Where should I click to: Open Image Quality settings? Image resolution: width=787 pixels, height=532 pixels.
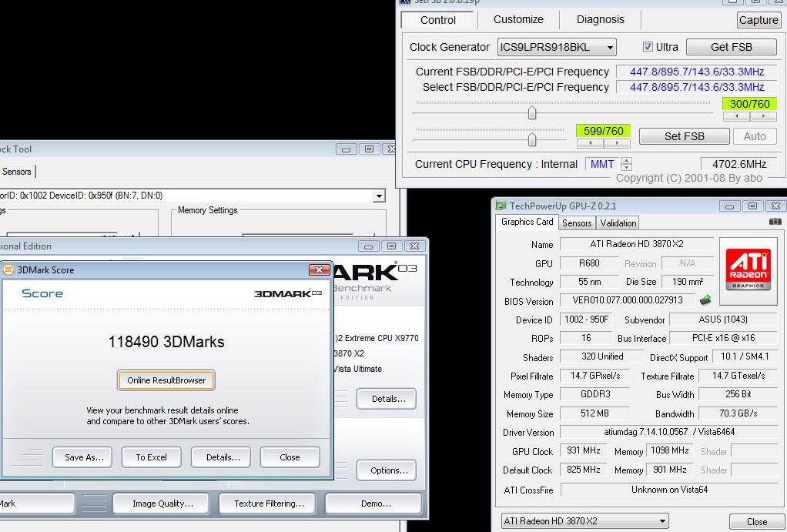pyautogui.click(x=161, y=504)
